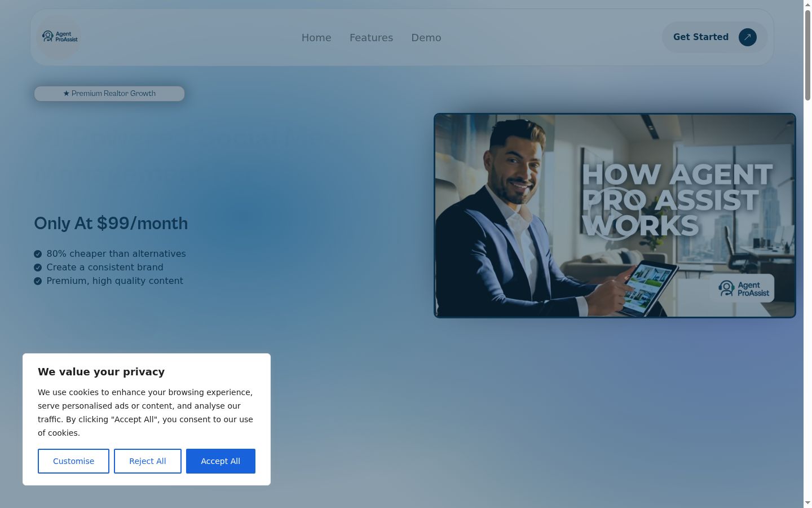812x508 pixels.
Task: Click Reject All cookies
Action: click(148, 461)
